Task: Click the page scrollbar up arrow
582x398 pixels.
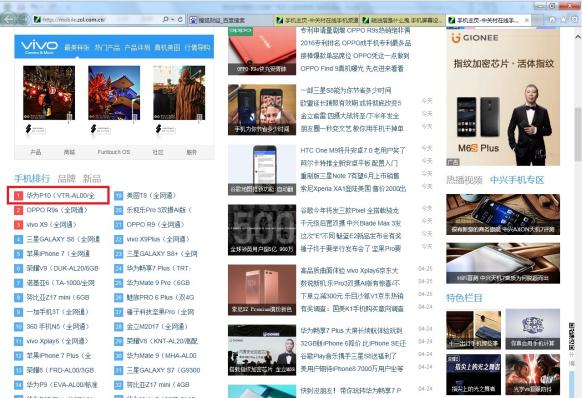Action: tap(578, 37)
